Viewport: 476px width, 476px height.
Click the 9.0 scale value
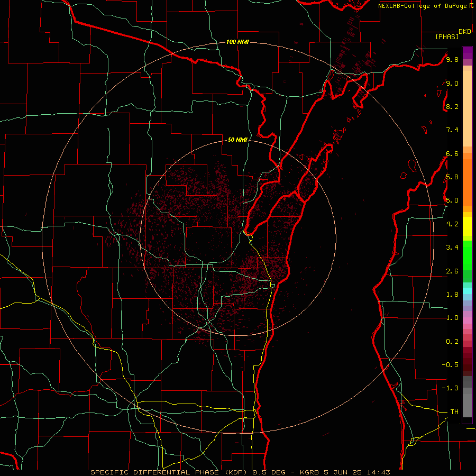452,83
